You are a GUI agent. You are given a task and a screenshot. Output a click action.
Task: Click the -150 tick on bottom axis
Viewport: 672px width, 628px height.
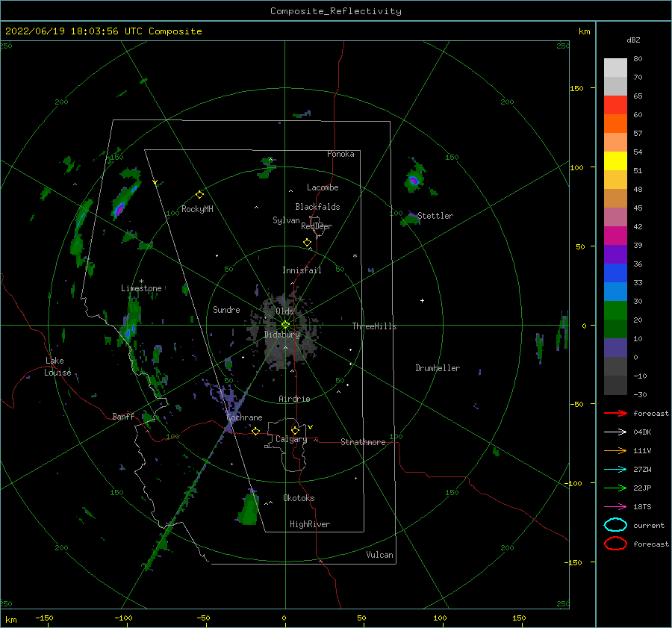tap(44, 618)
